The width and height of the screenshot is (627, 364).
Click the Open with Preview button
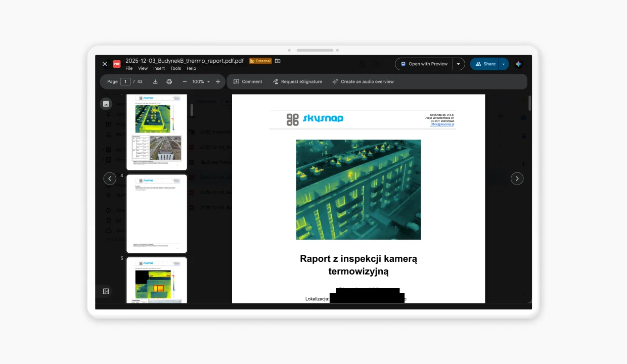(424, 64)
